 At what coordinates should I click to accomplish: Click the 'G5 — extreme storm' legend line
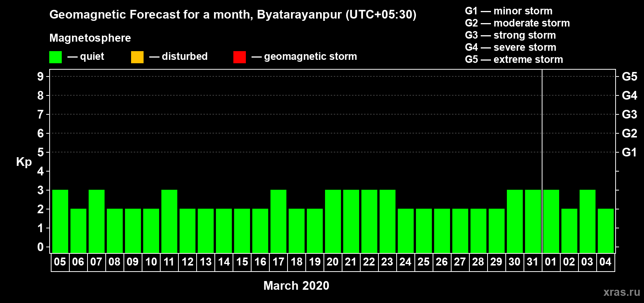pos(514,59)
